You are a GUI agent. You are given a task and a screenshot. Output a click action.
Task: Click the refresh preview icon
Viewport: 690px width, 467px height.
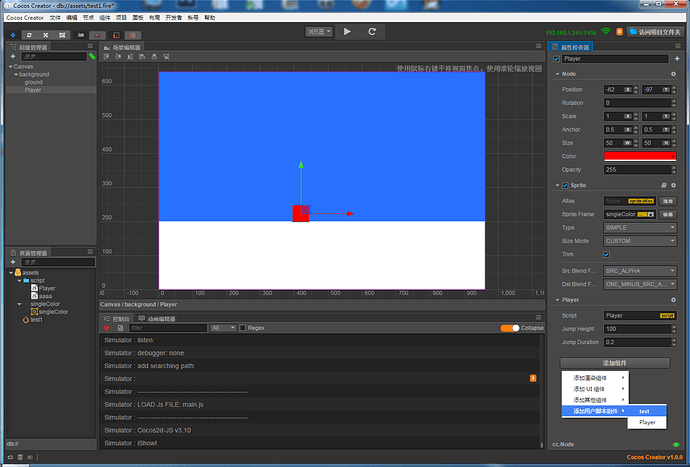tap(372, 32)
